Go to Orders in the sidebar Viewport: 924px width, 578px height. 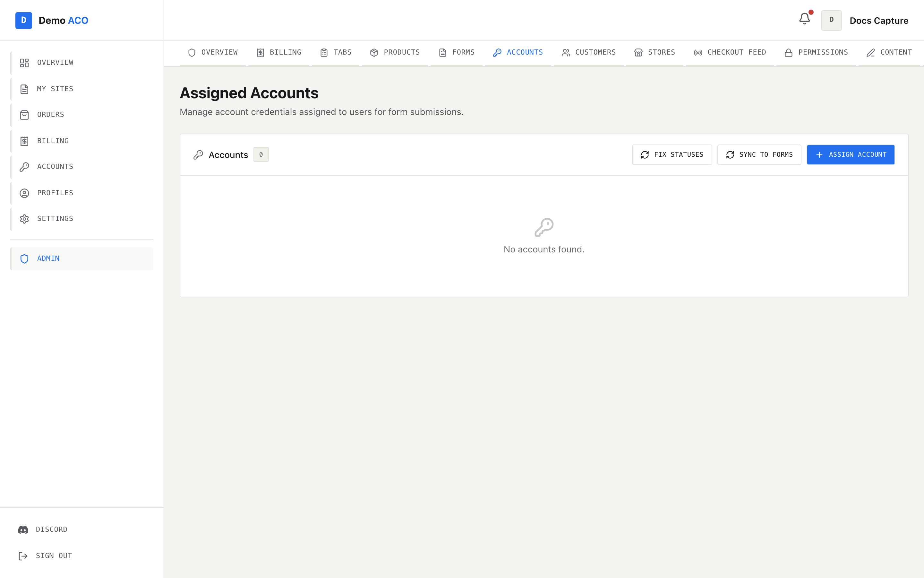click(82, 115)
